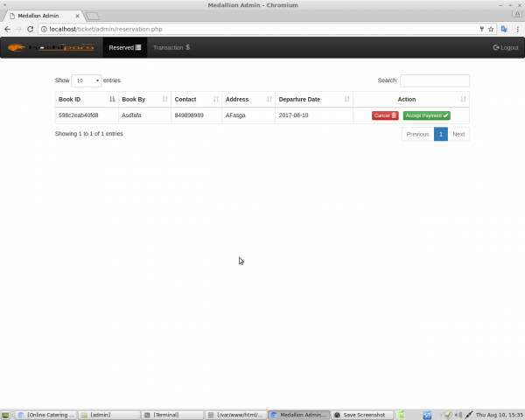
Task: Click the Logout link
Action: (506, 47)
